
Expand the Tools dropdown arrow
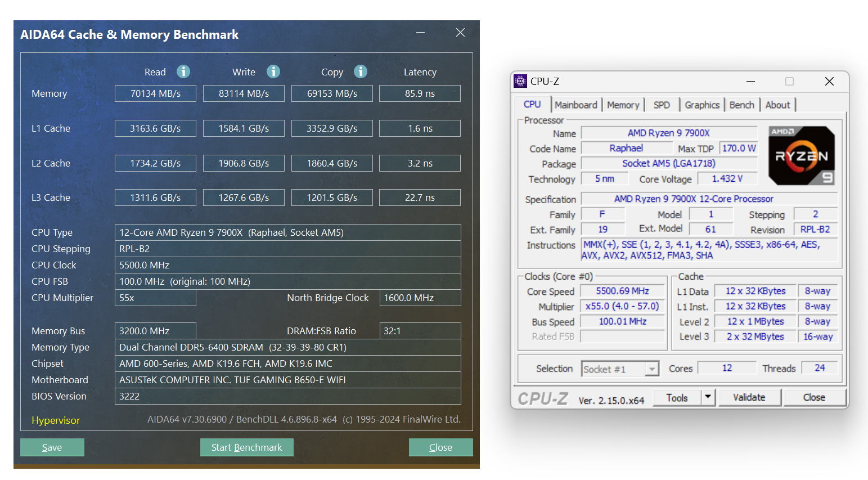pyautogui.click(x=708, y=397)
